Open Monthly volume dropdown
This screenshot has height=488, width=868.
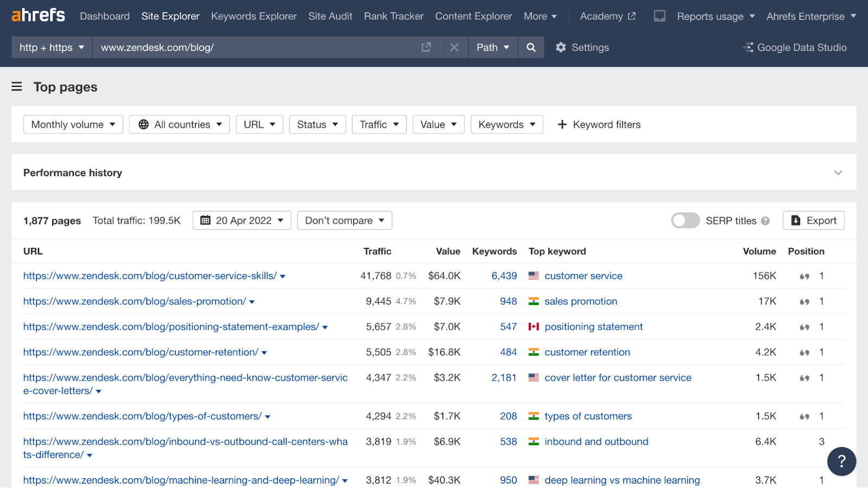point(73,125)
